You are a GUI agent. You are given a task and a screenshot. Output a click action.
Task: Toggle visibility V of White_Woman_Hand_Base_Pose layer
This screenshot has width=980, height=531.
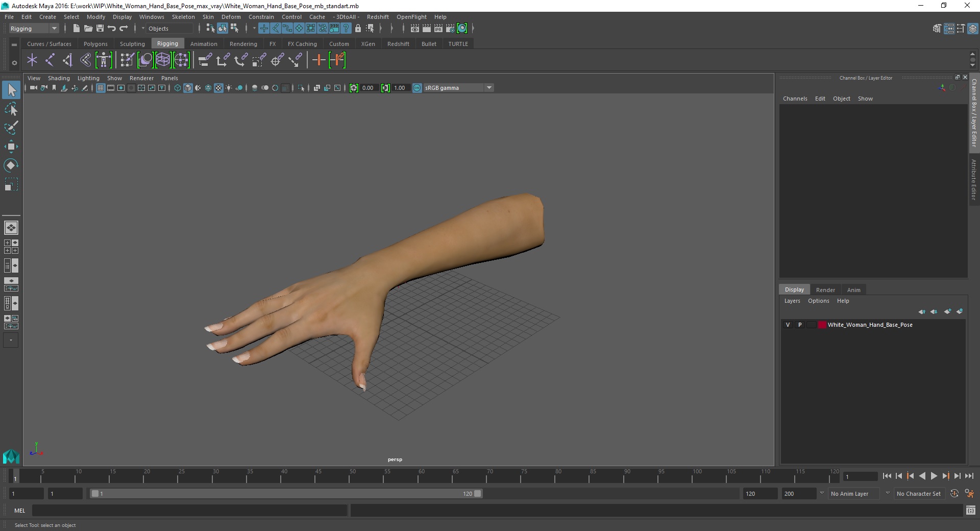point(788,325)
